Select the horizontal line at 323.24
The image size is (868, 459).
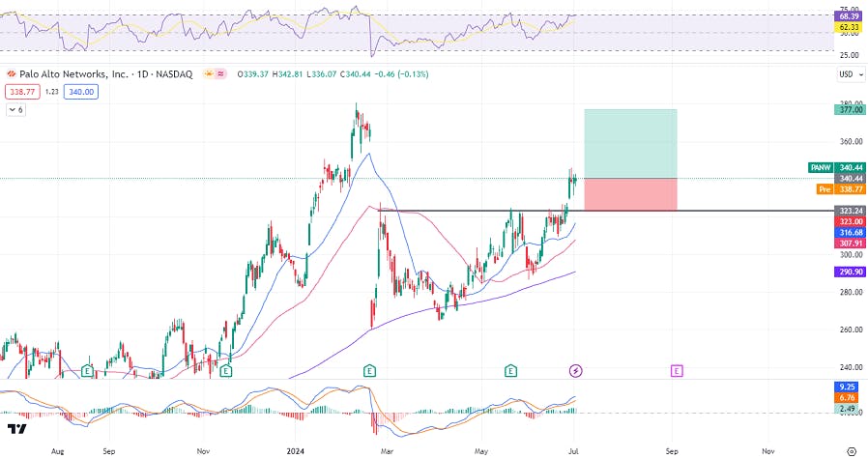pos(606,211)
